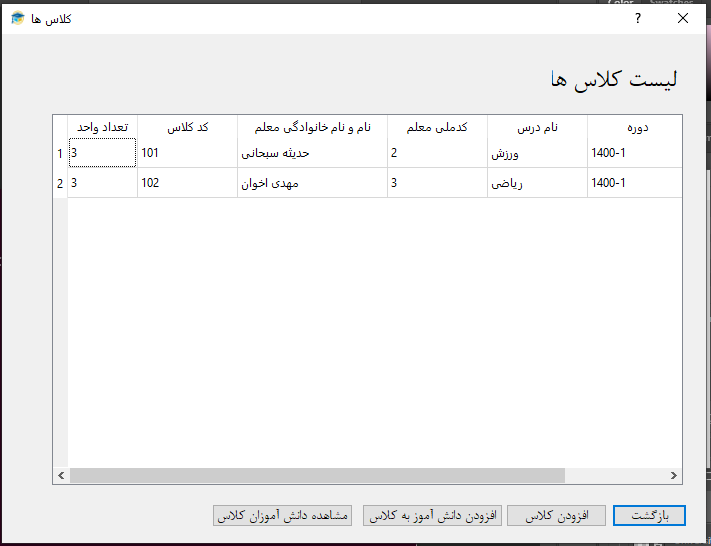Click مشاهده دانش آموزان کلاس button

point(282,516)
